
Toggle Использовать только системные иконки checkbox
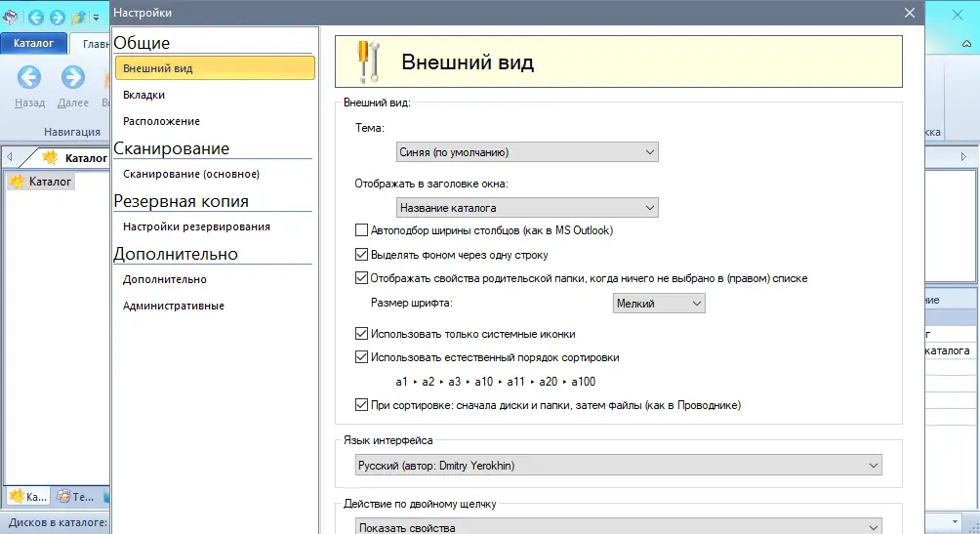coord(361,333)
